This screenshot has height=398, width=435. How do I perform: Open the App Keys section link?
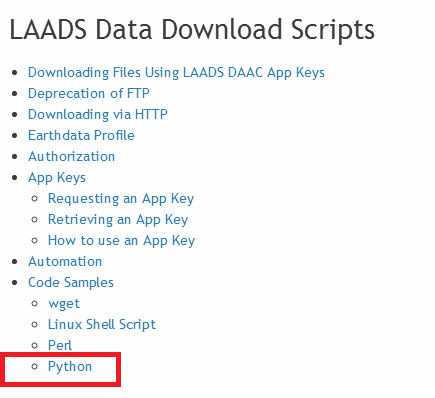(x=57, y=178)
